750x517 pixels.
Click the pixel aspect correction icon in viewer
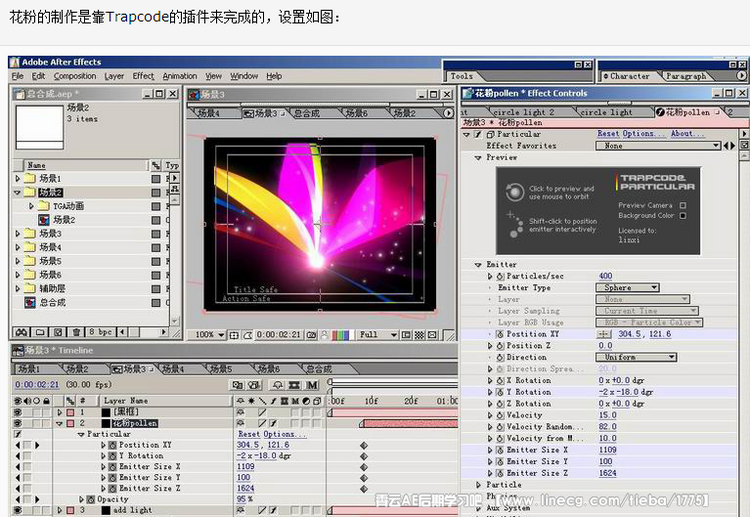pyautogui.click(x=432, y=335)
